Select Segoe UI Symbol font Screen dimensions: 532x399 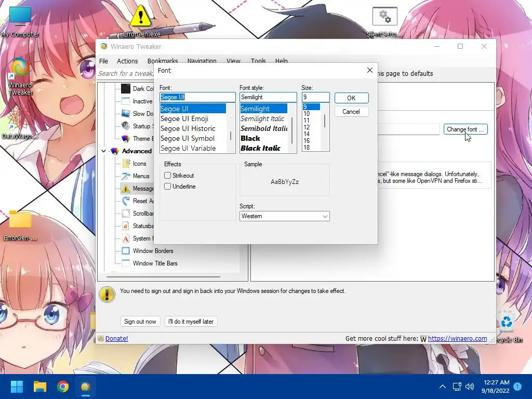point(187,138)
